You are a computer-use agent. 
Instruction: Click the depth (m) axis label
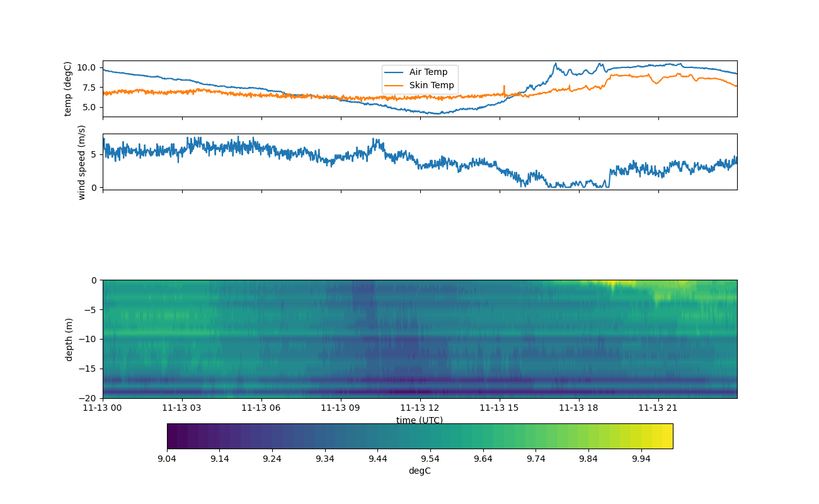click(69, 339)
